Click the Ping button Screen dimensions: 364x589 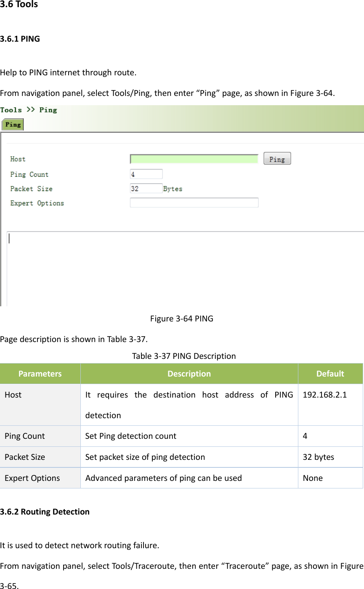pyautogui.click(x=277, y=158)
